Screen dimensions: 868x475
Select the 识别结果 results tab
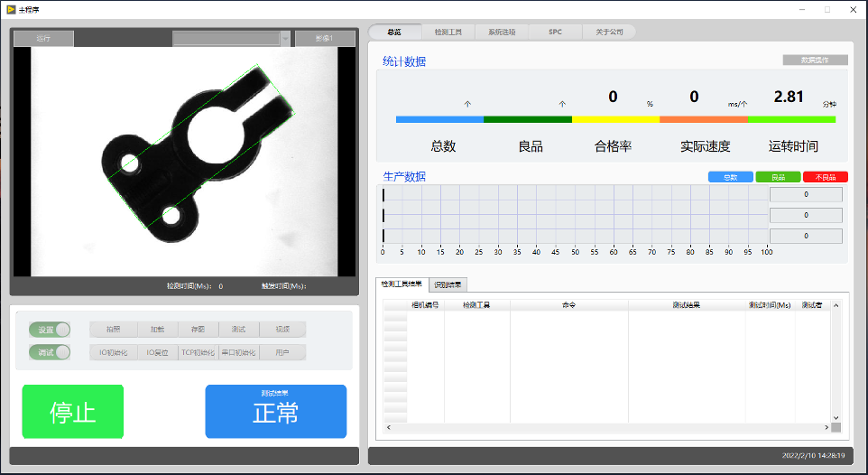(x=448, y=284)
